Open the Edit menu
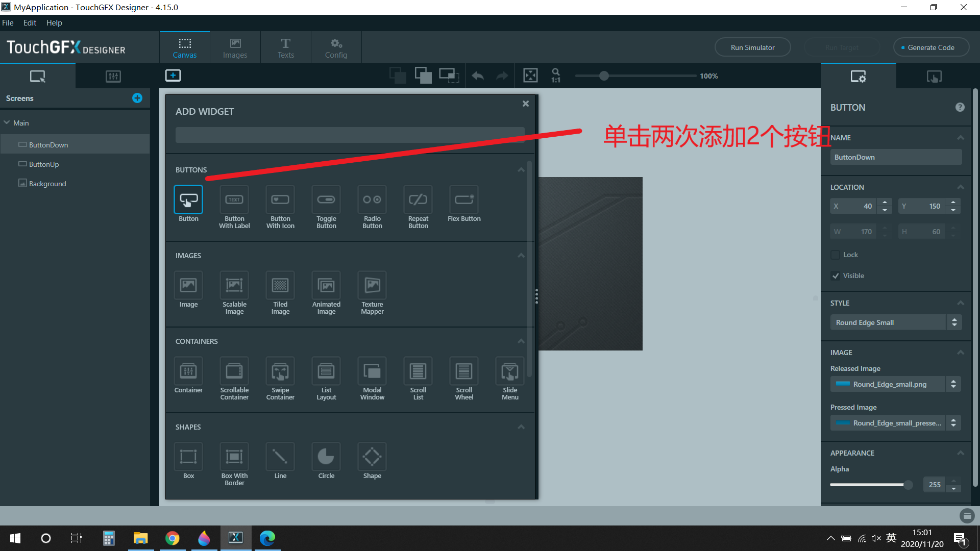 coord(30,23)
